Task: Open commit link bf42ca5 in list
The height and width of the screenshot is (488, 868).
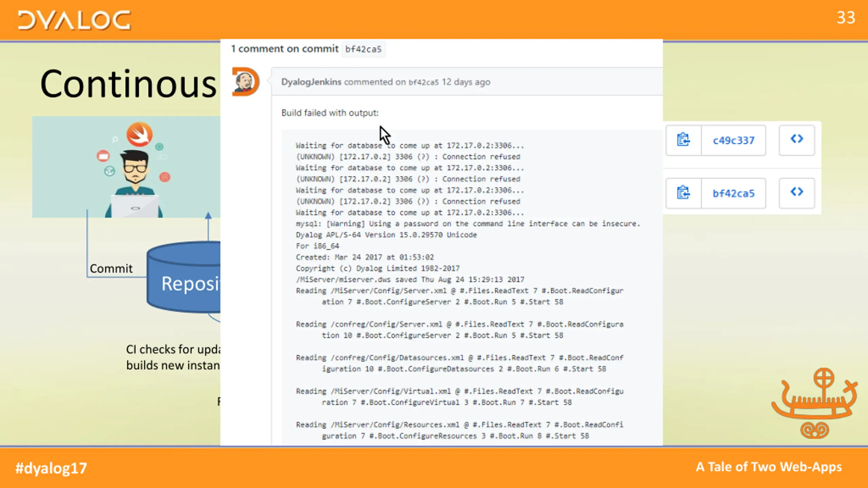Action: [733, 194]
